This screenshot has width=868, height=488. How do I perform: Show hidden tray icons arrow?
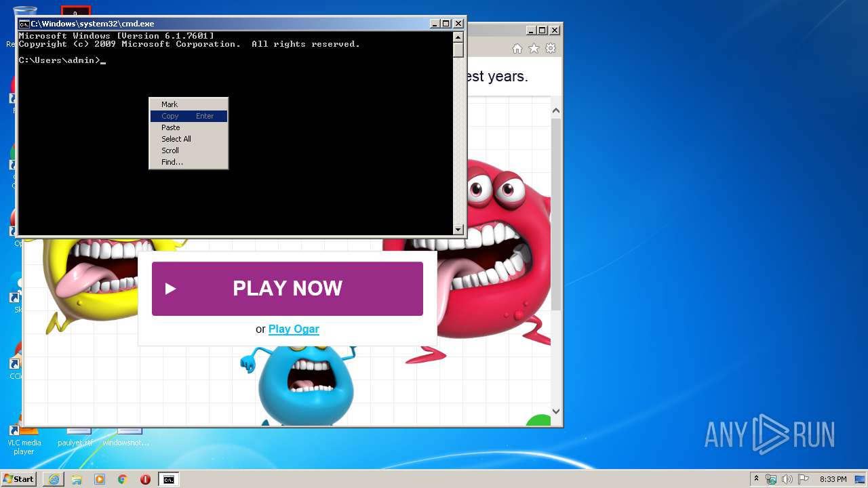(x=756, y=479)
